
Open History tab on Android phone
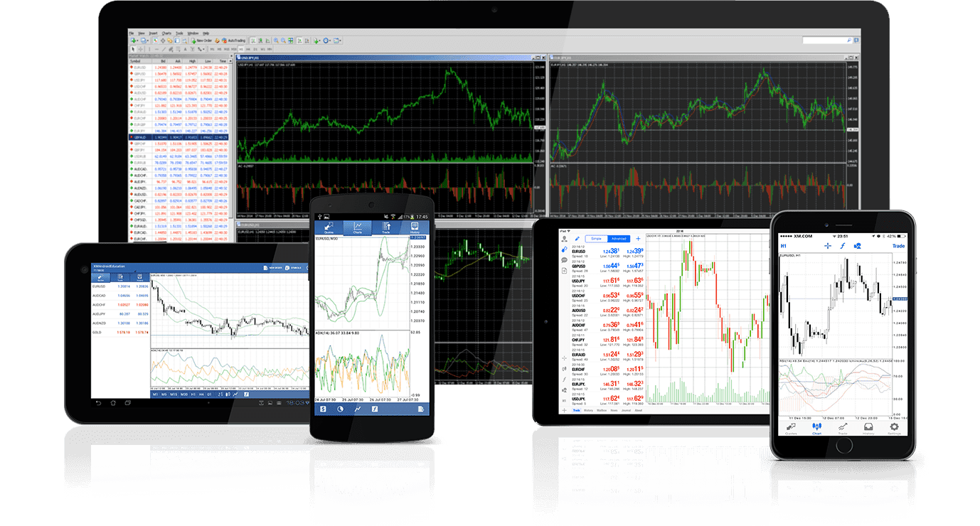tap(415, 227)
